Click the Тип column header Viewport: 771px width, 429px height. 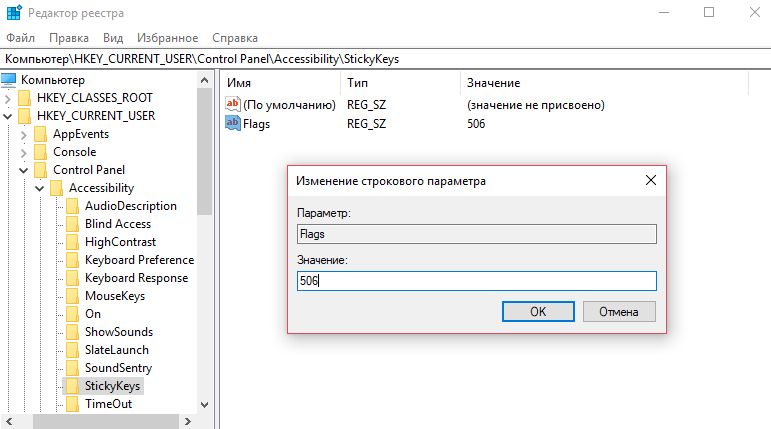click(400, 83)
